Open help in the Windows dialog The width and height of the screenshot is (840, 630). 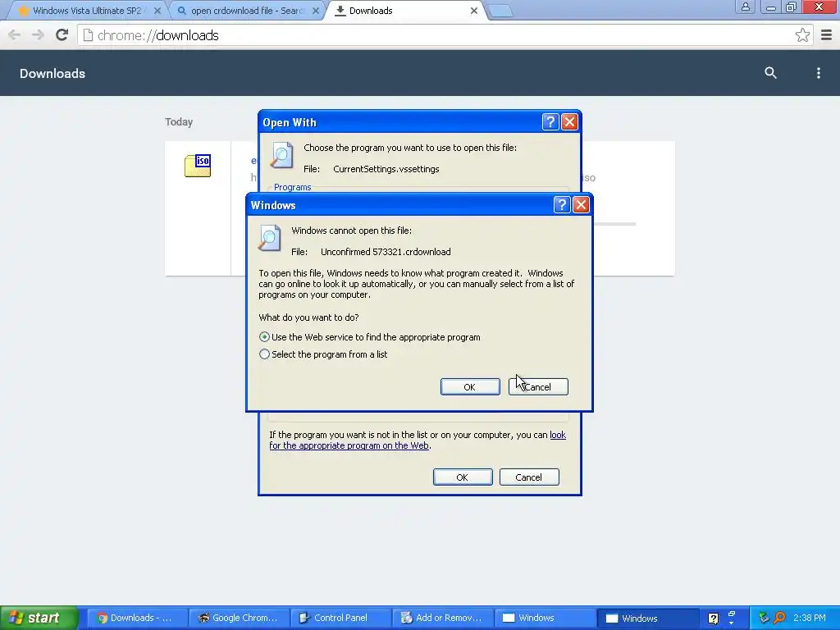coord(561,204)
